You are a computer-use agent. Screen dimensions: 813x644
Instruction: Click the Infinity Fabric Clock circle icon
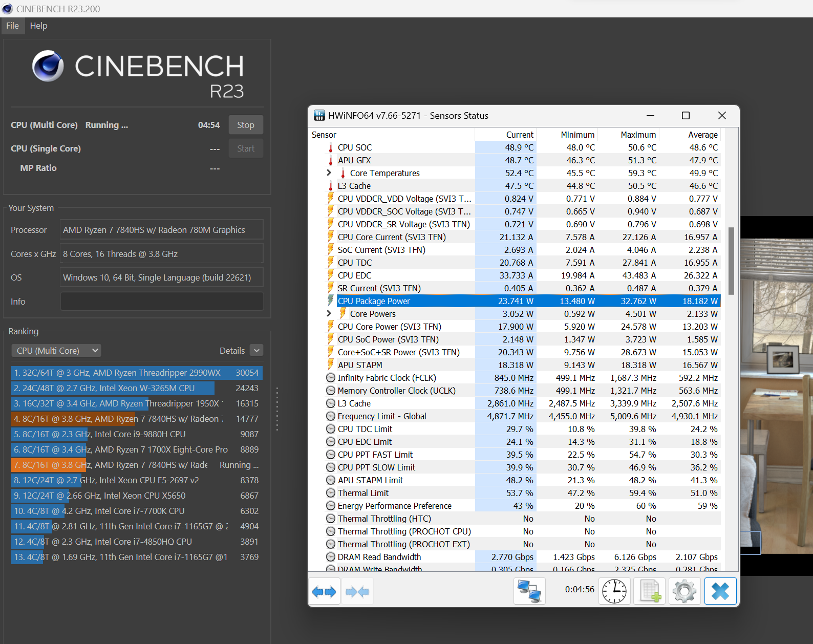point(331,378)
